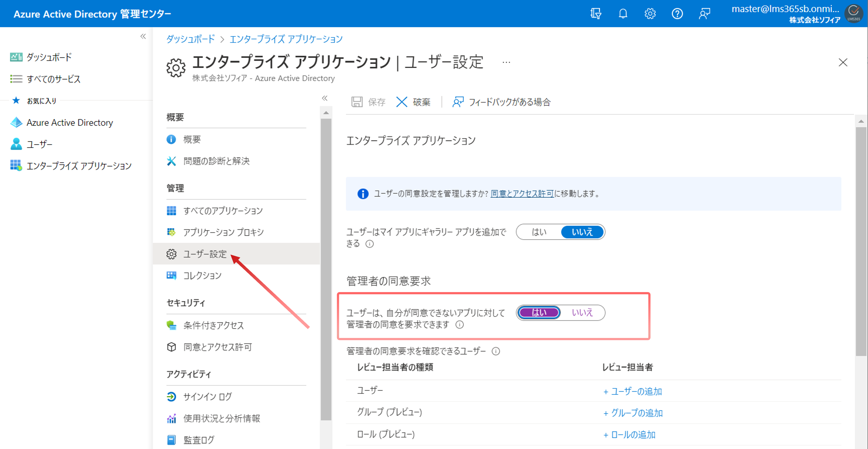Open the help question mark icon
868x449 pixels.
(677, 14)
